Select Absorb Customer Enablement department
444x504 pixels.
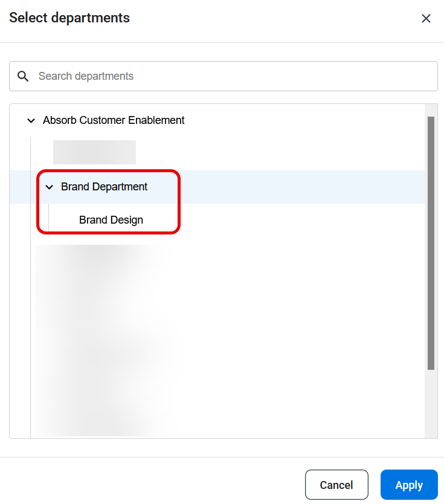click(x=114, y=120)
